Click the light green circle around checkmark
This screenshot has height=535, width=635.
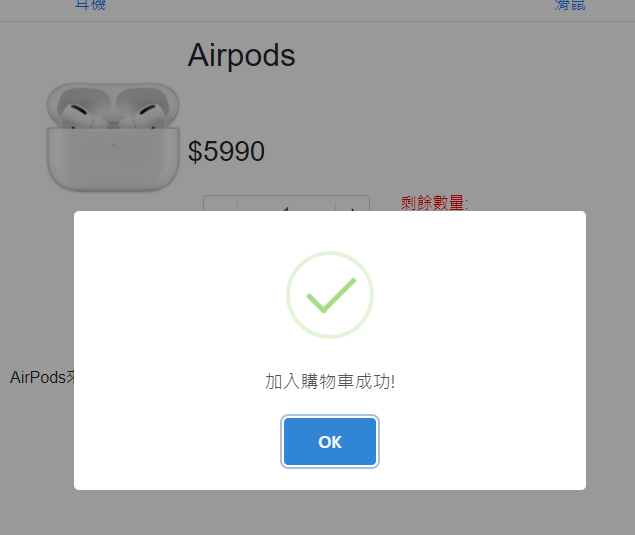pyautogui.click(x=330, y=295)
